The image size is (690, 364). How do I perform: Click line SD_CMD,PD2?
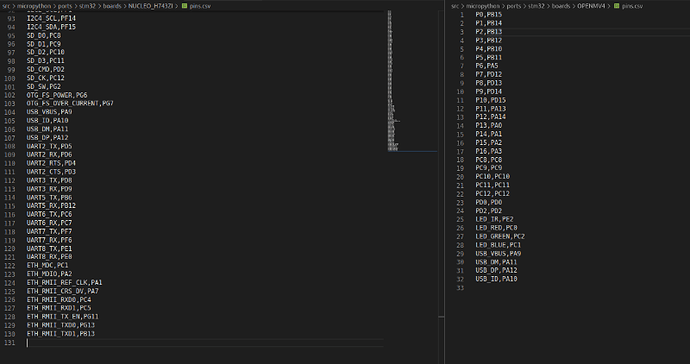click(x=45, y=70)
